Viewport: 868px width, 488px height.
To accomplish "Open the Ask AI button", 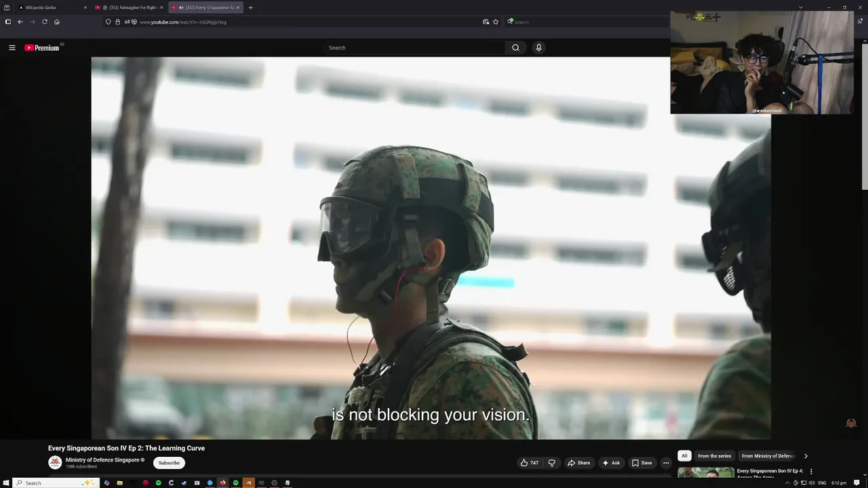I will tap(611, 463).
